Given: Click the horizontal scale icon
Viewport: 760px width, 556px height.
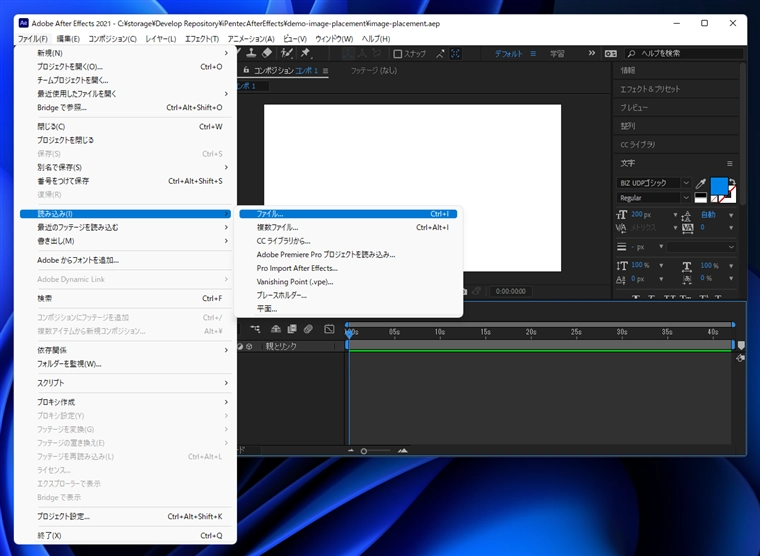Looking at the screenshot, I should coord(687,266).
